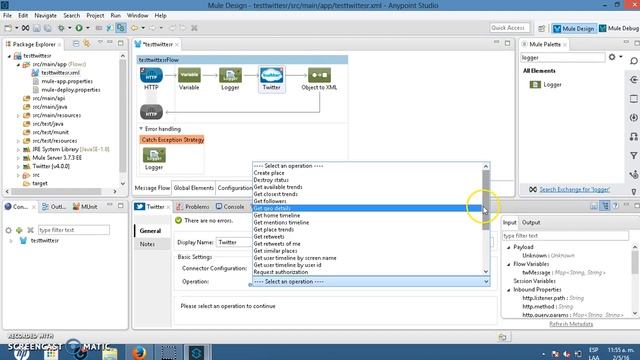Select the Twitter connector in the flow
This screenshot has height=360, width=640.
coord(271,76)
